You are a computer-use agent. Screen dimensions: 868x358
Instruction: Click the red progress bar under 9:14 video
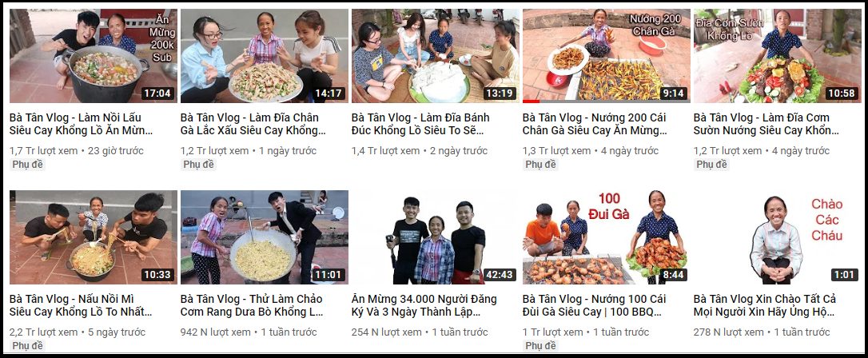(531, 101)
